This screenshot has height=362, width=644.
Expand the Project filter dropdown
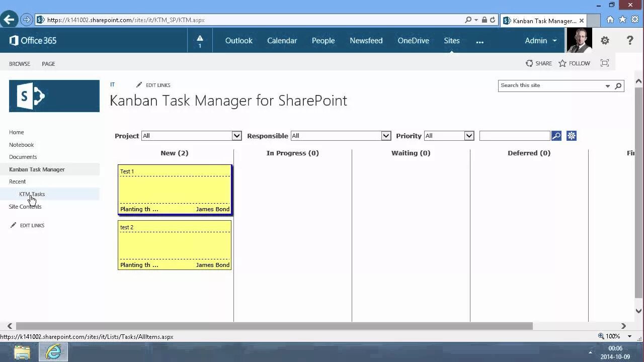pyautogui.click(x=236, y=136)
